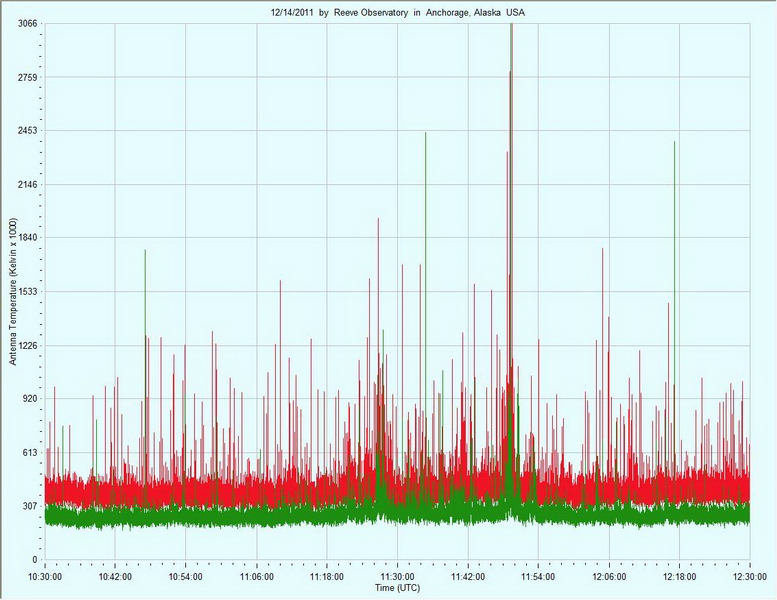Select the 2453 y-axis label
This screenshot has height=600, width=777.
tap(28, 131)
